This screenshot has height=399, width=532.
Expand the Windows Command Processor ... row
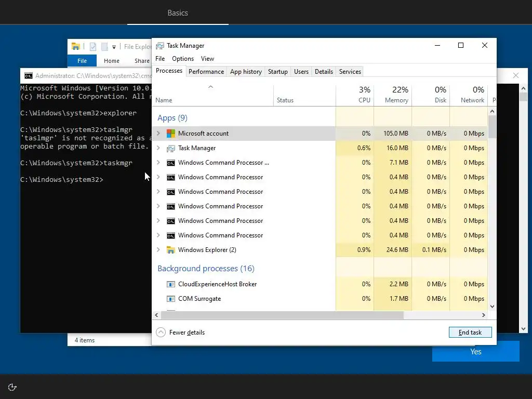pyautogui.click(x=158, y=163)
